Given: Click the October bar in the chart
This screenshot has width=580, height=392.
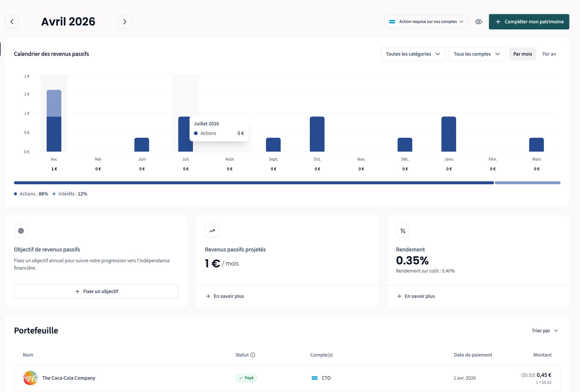Looking at the screenshot, I should pyautogui.click(x=317, y=134).
